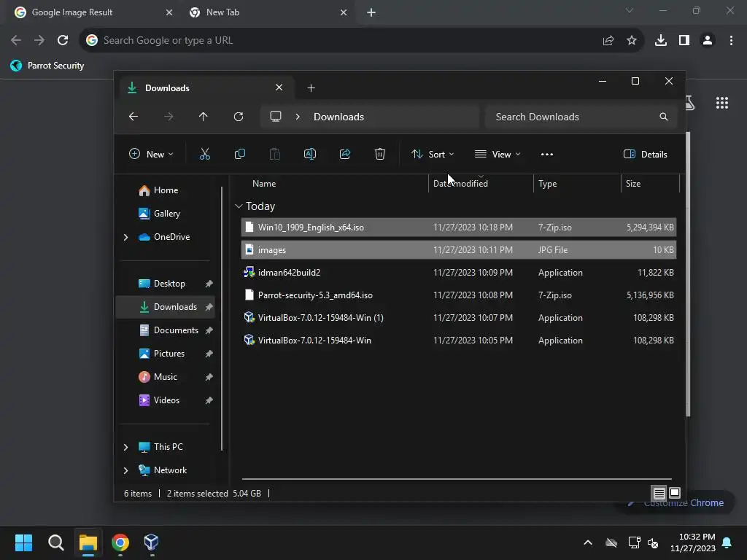Click the PC icon in the address breadcrumb

[x=275, y=117]
